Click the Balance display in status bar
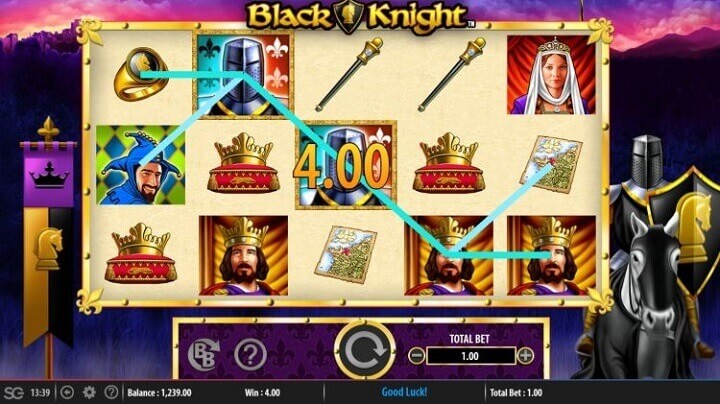Viewport: 720px width, 404px height. tap(159, 393)
